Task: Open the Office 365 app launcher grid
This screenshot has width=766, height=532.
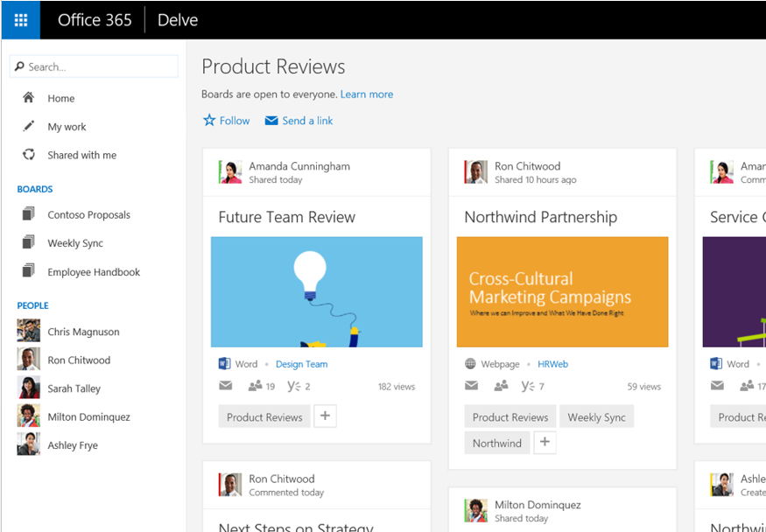Action: pyautogui.click(x=19, y=19)
